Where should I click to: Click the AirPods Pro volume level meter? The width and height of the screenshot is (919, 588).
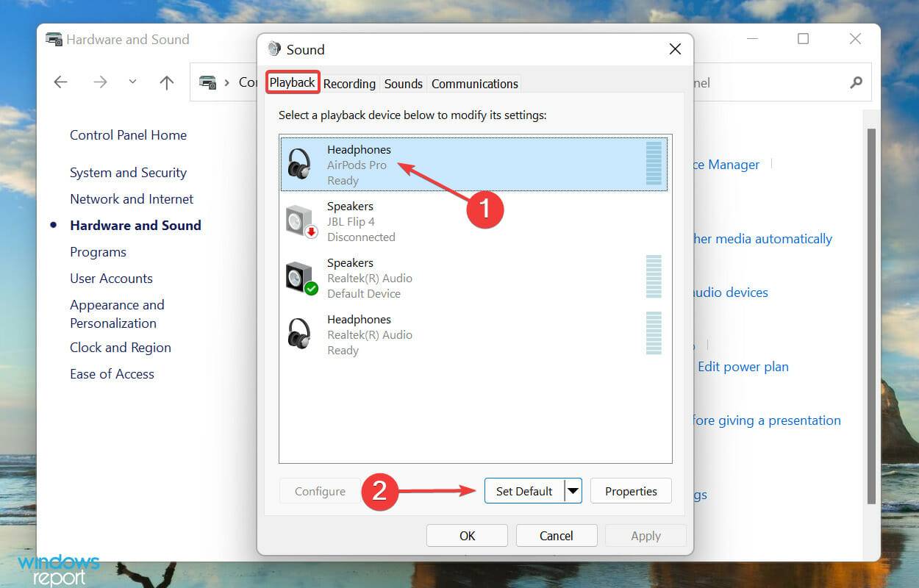653,164
